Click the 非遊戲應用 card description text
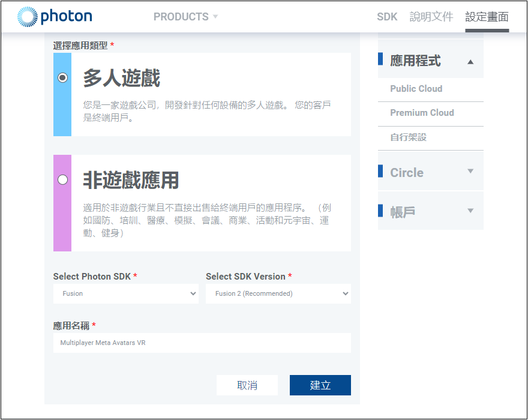This screenshot has width=528, height=420. (x=207, y=220)
